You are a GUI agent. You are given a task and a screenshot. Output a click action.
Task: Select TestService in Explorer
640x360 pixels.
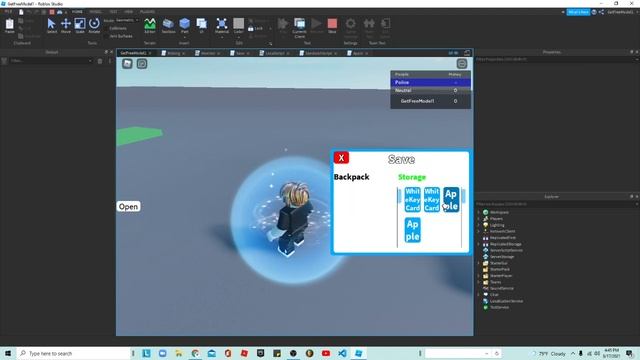tap(499, 307)
